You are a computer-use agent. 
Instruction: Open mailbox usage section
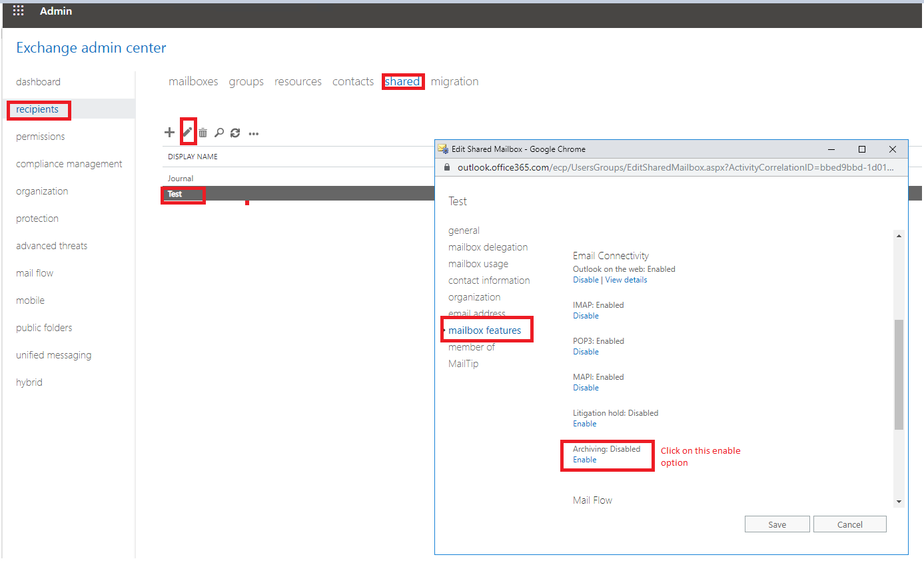pos(478,264)
